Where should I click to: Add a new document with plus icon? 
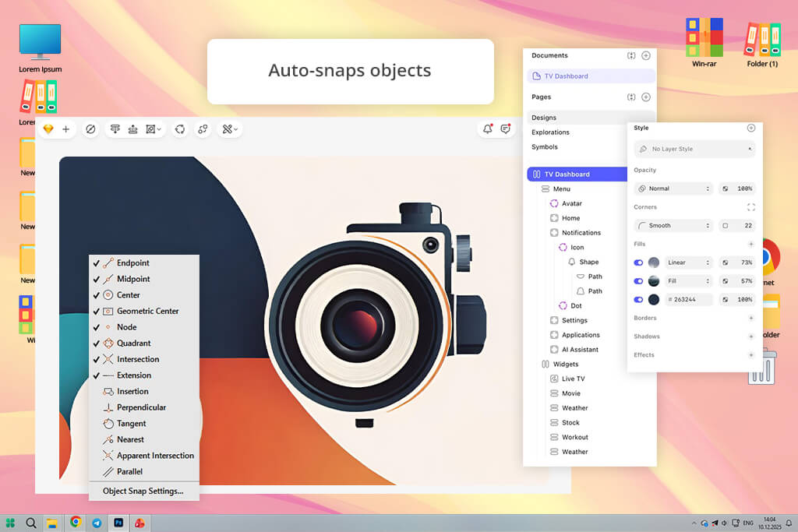click(x=645, y=56)
